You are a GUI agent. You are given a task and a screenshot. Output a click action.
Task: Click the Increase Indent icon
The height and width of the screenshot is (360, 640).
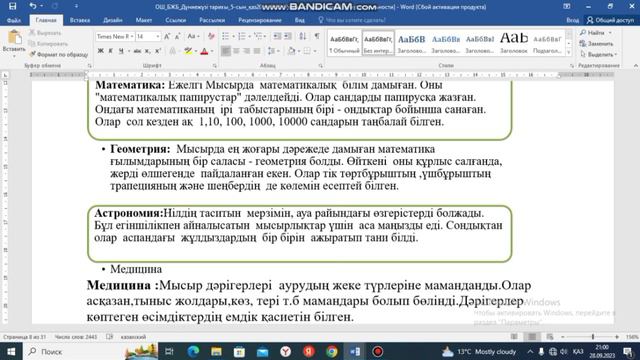pyautogui.click(x=288, y=36)
